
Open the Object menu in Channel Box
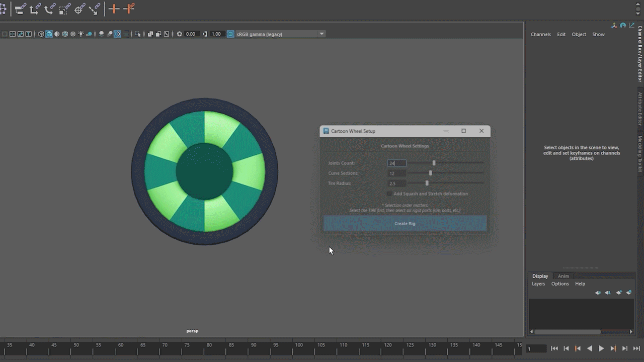579,34
